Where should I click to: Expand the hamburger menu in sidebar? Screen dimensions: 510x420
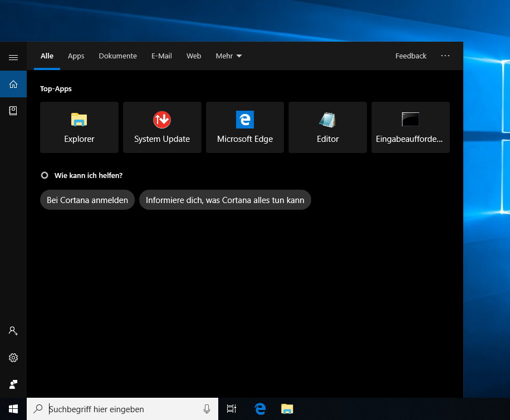tap(13, 57)
